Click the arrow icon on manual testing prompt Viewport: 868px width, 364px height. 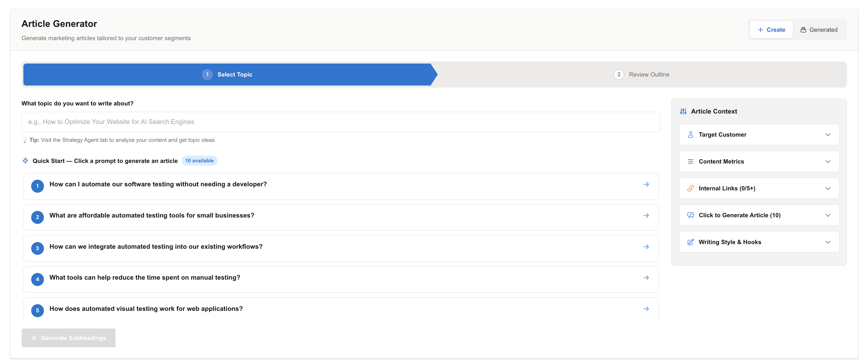[x=646, y=278]
